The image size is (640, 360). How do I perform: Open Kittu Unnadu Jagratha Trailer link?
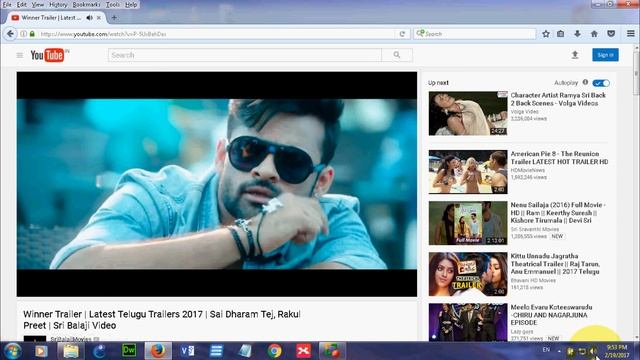[555, 264]
